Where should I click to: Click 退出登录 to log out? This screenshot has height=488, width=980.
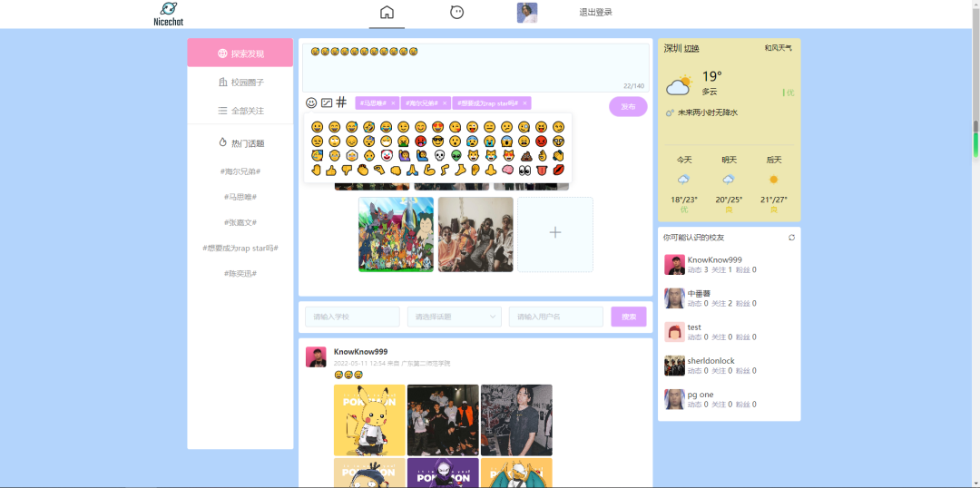pyautogui.click(x=595, y=13)
